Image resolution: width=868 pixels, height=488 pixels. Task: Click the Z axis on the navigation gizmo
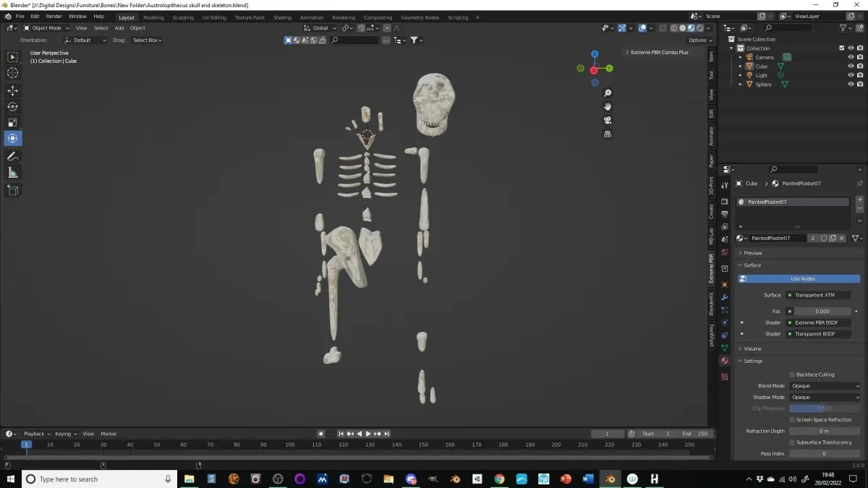(594, 54)
